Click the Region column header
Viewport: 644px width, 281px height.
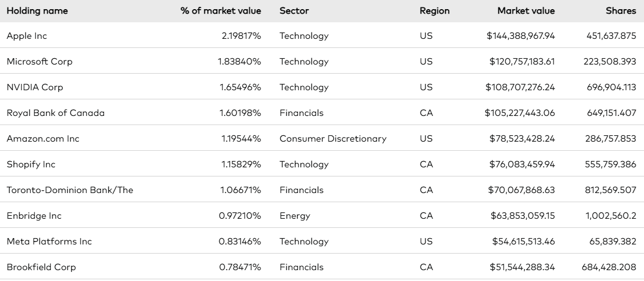coord(435,11)
